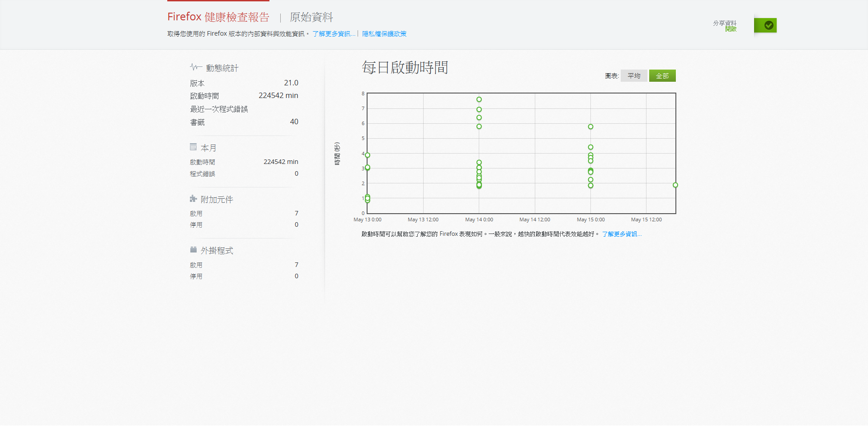Click the 每日啟動時間 chart title
The height and width of the screenshot is (430, 868).
tap(405, 68)
